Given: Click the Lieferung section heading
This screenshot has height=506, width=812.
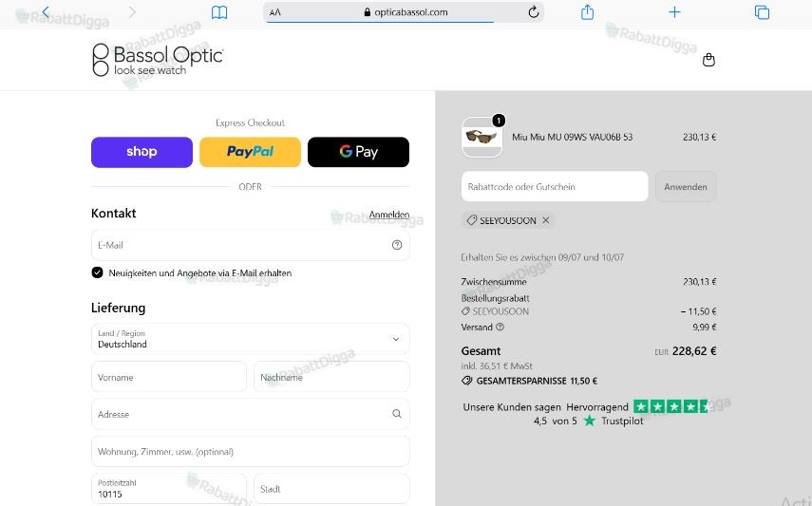Looking at the screenshot, I should tap(118, 309).
